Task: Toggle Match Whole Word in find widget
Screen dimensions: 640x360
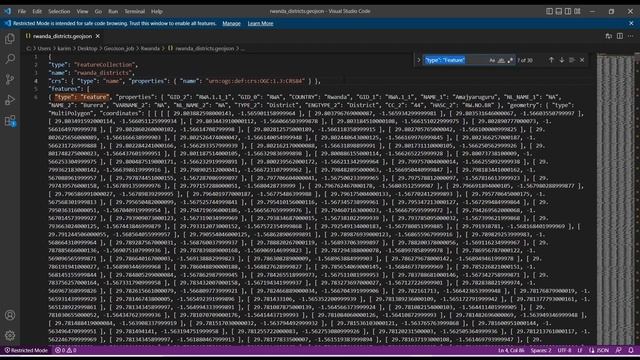Action: coord(501,60)
